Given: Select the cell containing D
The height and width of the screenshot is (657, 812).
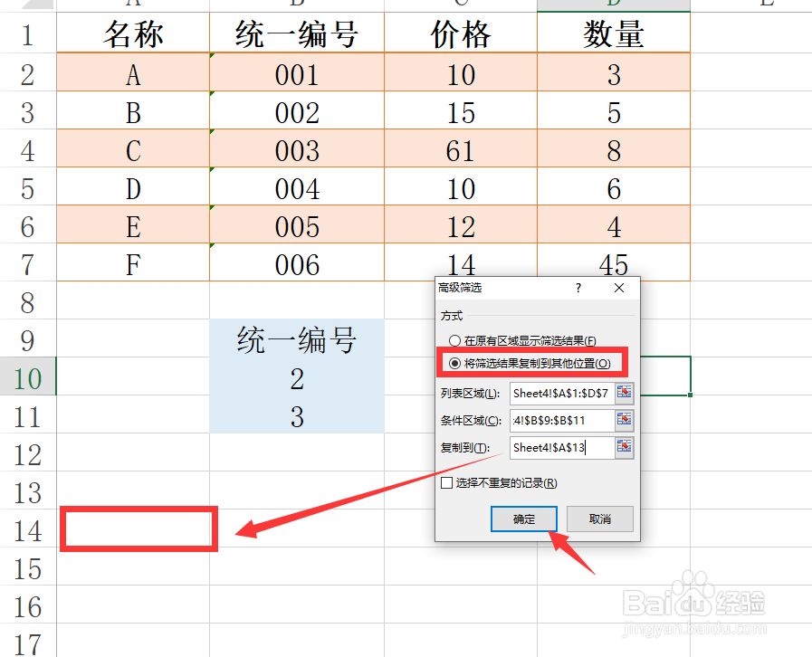Looking at the screenshot, I should point(133,186).
